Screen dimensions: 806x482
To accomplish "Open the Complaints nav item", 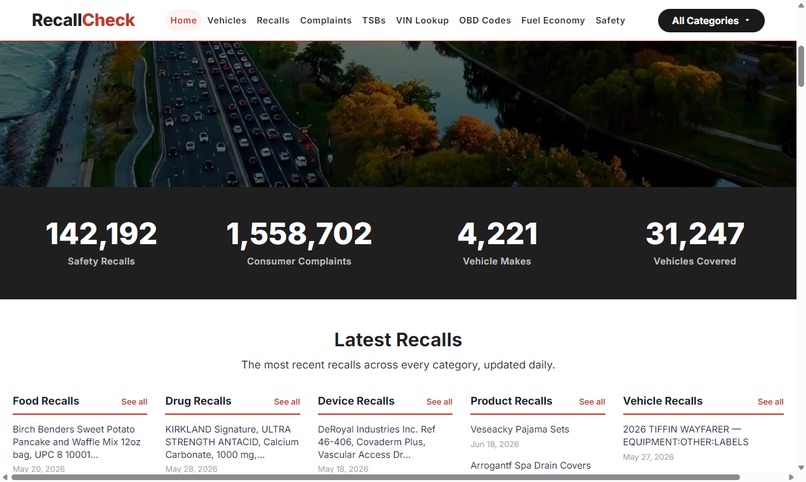I will tap(326, 21).
